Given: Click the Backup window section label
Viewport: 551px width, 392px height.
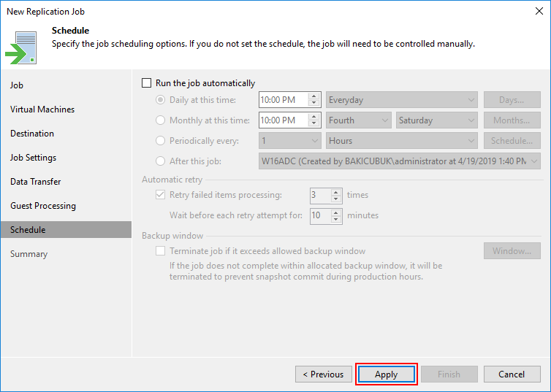Looking at the screenshot, I should [x=172, y=236].
